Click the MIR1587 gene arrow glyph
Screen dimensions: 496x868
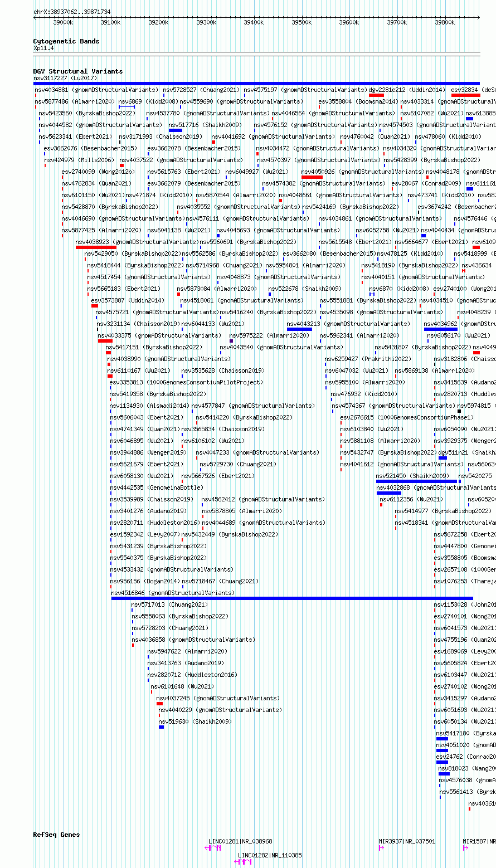tap(465, 847)
